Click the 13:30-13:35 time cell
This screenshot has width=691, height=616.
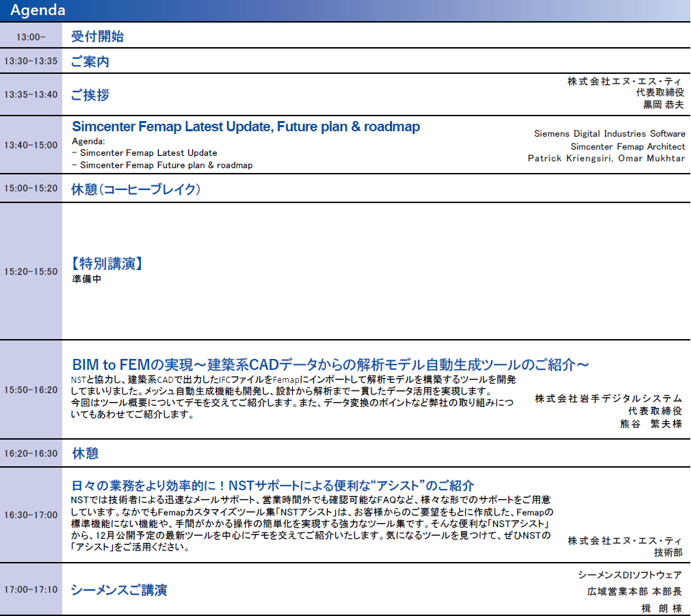[31, 62]
